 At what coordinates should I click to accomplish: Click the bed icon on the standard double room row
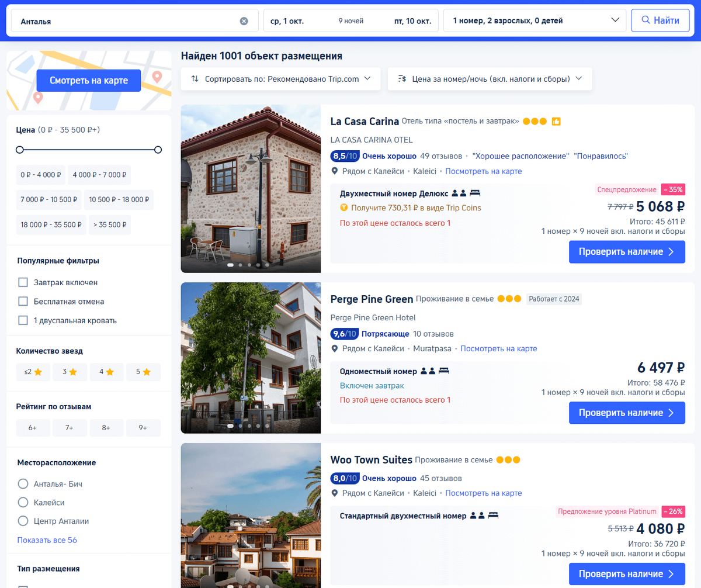(493, 515)
